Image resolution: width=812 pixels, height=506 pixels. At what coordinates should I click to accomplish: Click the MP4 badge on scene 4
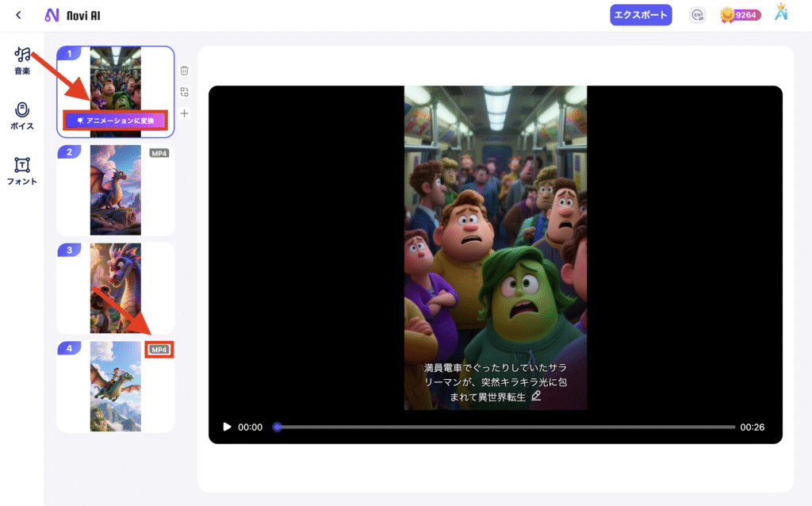(159, 350)
